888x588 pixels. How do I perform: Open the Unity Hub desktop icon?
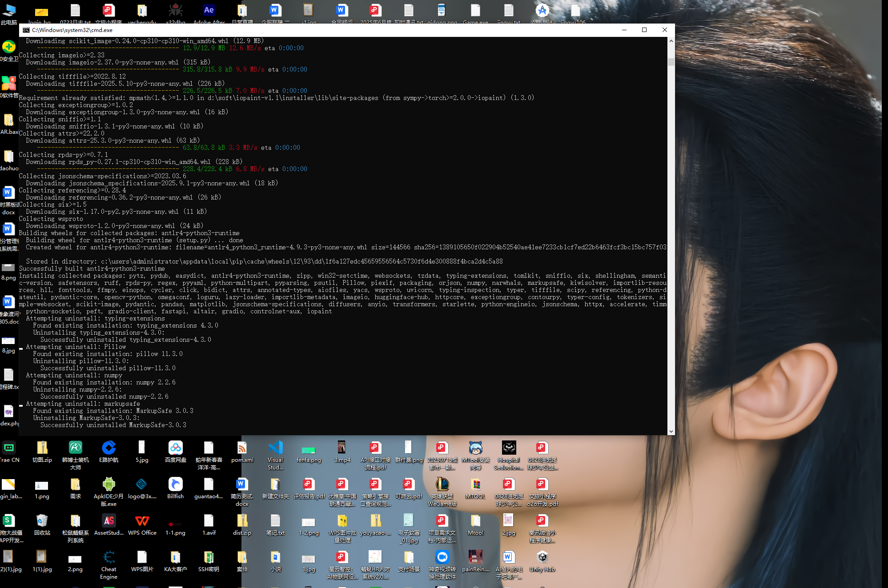(542, 557)
